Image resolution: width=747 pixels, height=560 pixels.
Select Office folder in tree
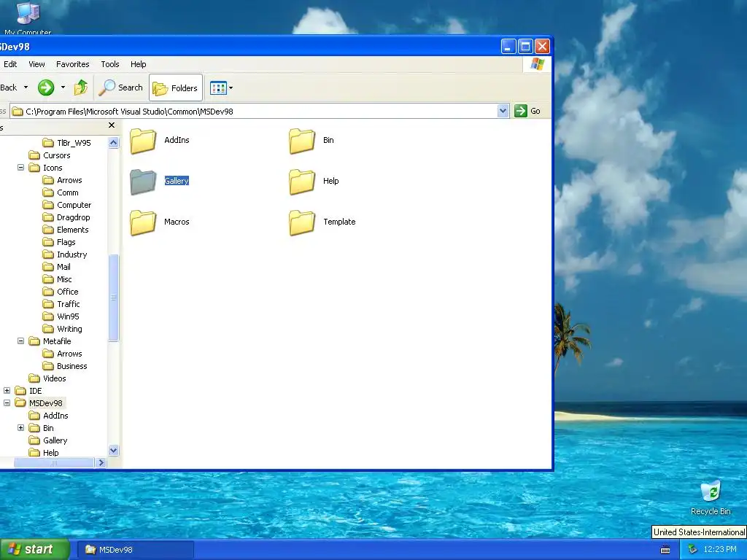pyautogui.click(x=61, y=292)
